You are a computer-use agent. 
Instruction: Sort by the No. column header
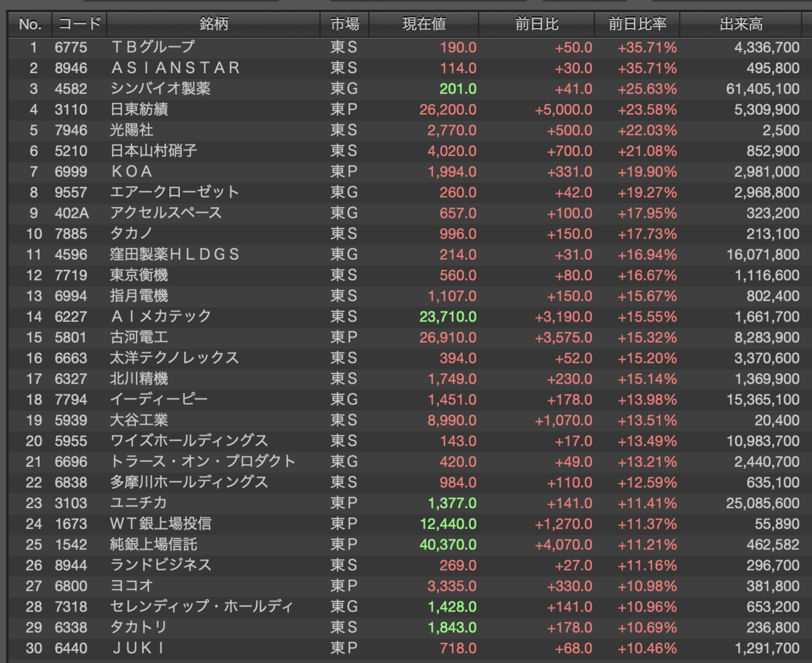pyautogui.click(x=30, y=24)
